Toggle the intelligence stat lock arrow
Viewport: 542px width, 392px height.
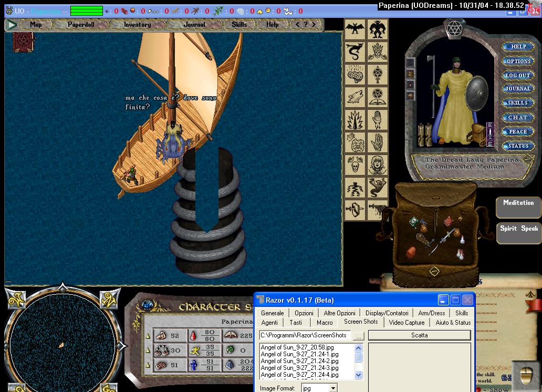click(x=148, y=365)
